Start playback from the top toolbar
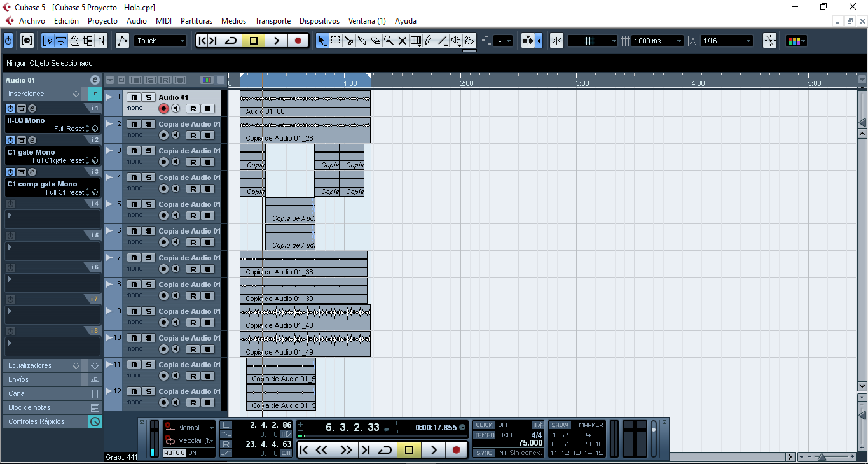The image size is (868, 464). 276,41
